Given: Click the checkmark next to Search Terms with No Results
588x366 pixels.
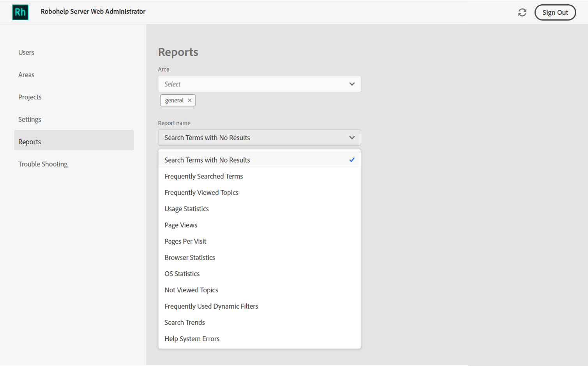Looking at the screenshot, I should pyautogui.click(x=352, y=159).
